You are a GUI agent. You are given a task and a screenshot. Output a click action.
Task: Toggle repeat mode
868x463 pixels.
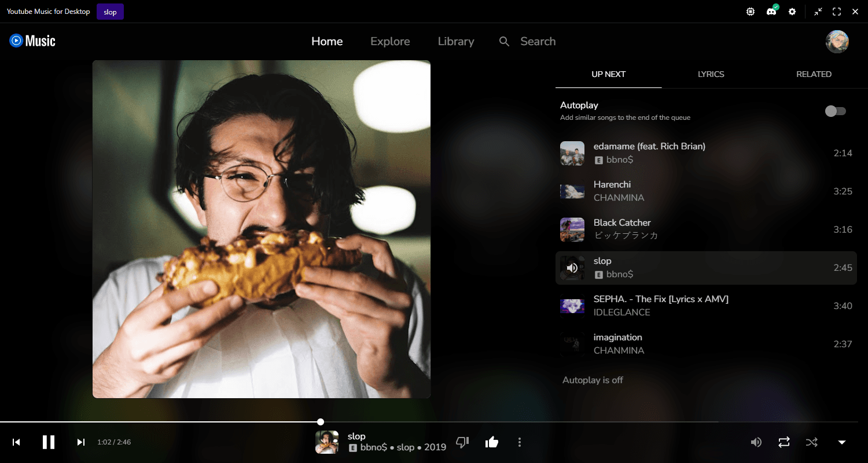[784, 442]
